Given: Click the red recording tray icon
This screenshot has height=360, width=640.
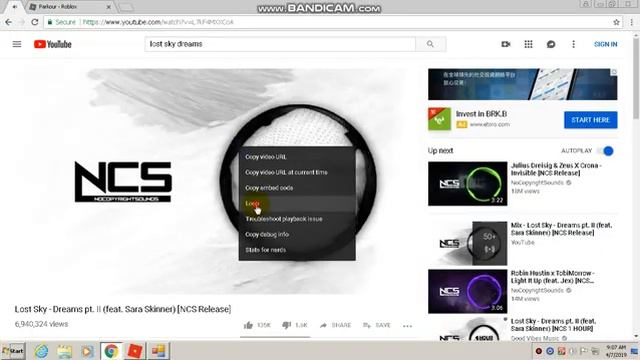Looking at the screenshot, I should pos(539,351).
